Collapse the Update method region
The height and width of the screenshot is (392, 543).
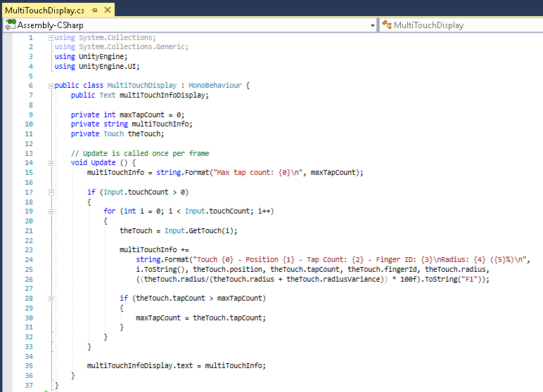51,162
